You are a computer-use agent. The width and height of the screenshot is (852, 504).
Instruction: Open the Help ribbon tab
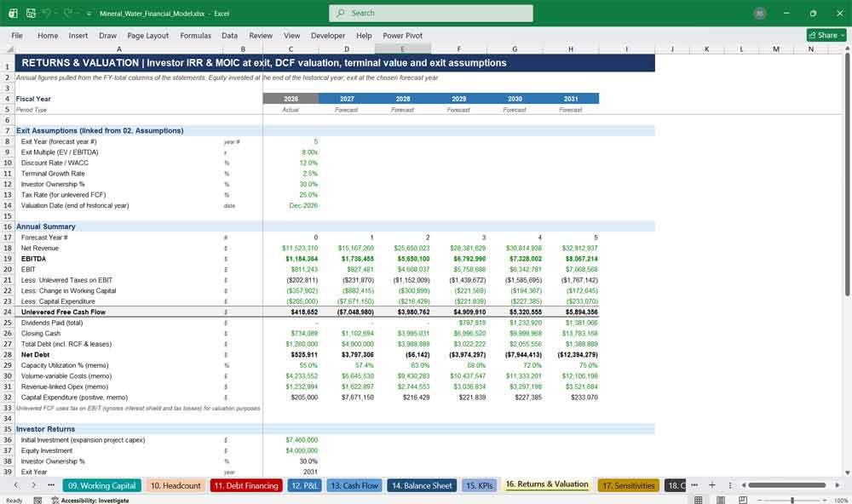[364, 35]
